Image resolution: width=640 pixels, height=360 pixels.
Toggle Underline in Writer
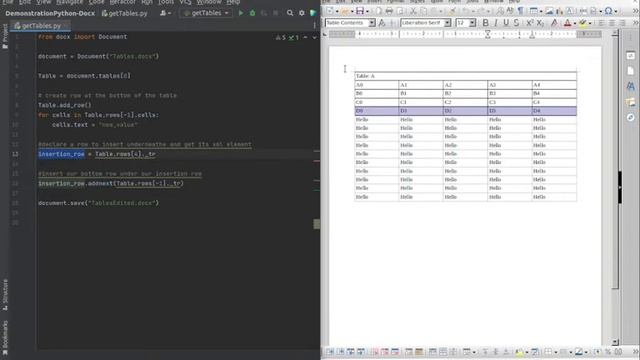pyautogui.click(x=506, y=23)
